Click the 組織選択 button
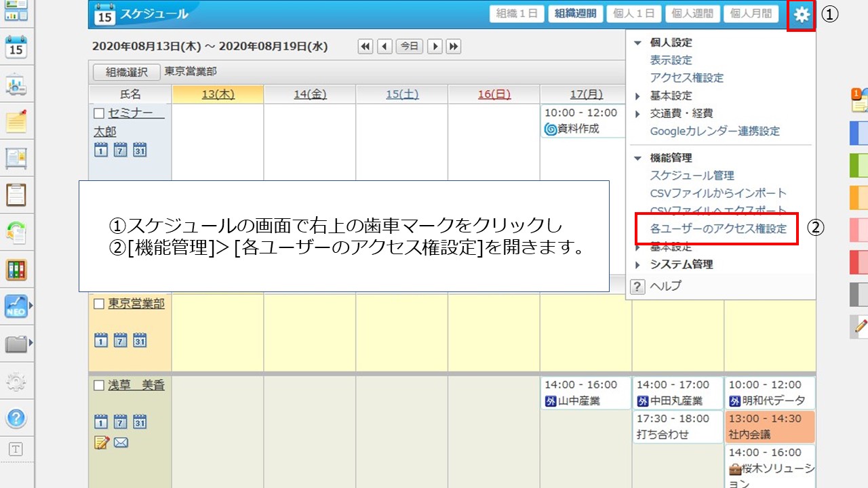The image size is (868, 488). tap(125, 72)
